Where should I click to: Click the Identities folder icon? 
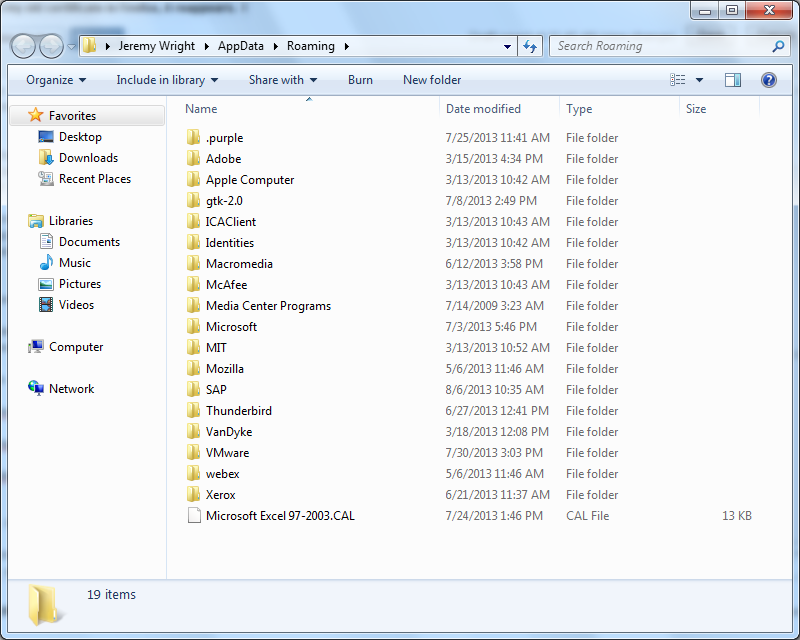(193, 242)
